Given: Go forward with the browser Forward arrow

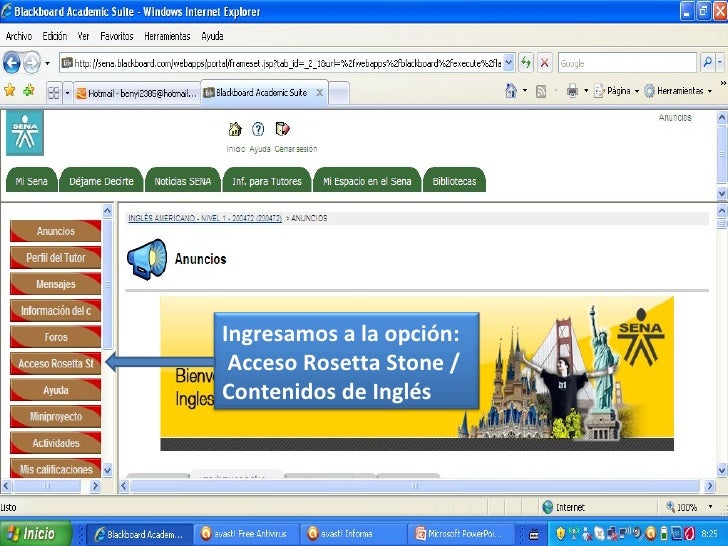Looking at the screenshot, I should point(31,63).
